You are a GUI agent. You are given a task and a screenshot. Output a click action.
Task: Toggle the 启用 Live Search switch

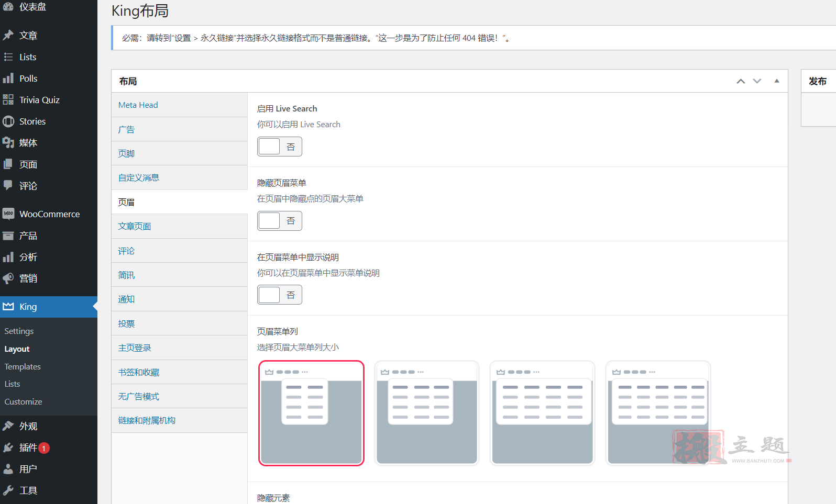(x=280, y=147)
